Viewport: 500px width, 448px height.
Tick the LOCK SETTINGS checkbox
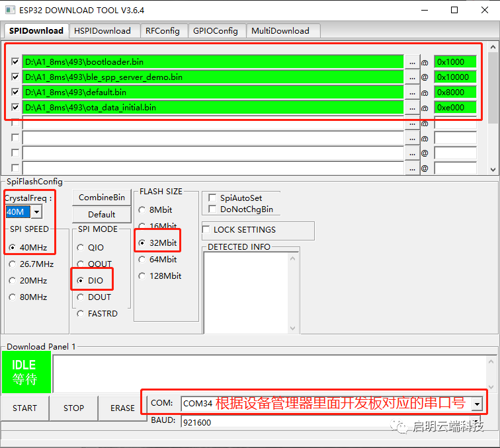click(x=206, y=229)
